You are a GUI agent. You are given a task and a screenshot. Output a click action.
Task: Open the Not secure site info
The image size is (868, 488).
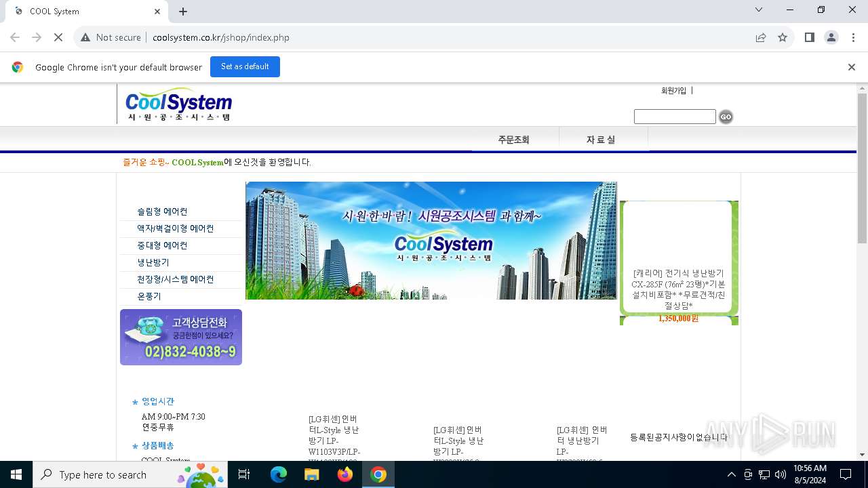111,37
